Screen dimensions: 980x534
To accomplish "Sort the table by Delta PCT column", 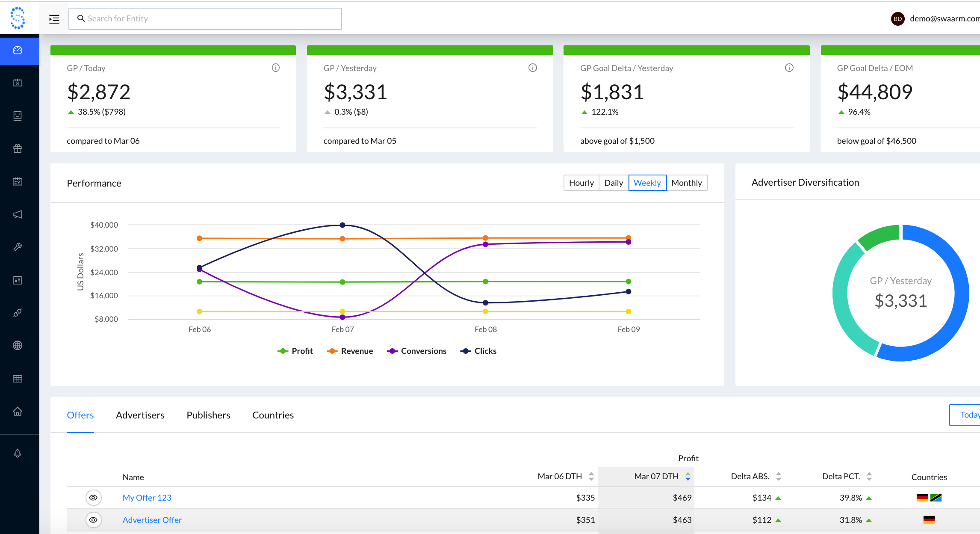I will (869, 476).
